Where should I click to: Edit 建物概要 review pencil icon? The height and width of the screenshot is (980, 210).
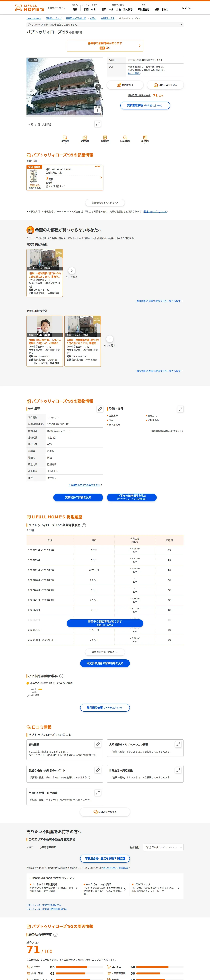click(98, 744)
